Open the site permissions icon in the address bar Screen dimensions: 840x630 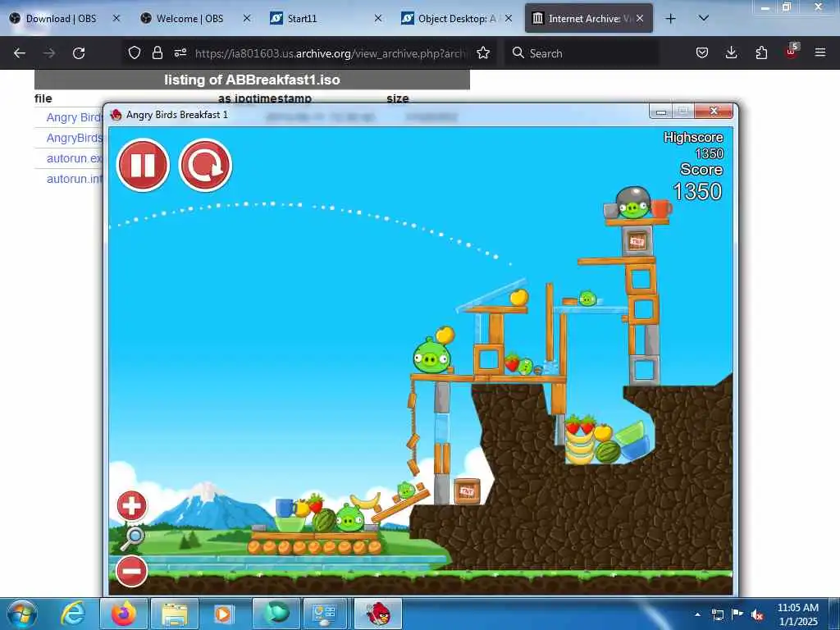[180, 53]
